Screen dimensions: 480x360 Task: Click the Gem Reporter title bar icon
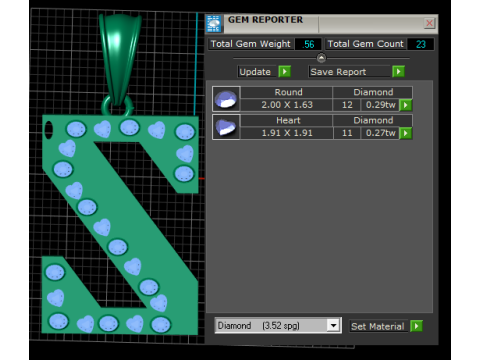tap(213, 24)
